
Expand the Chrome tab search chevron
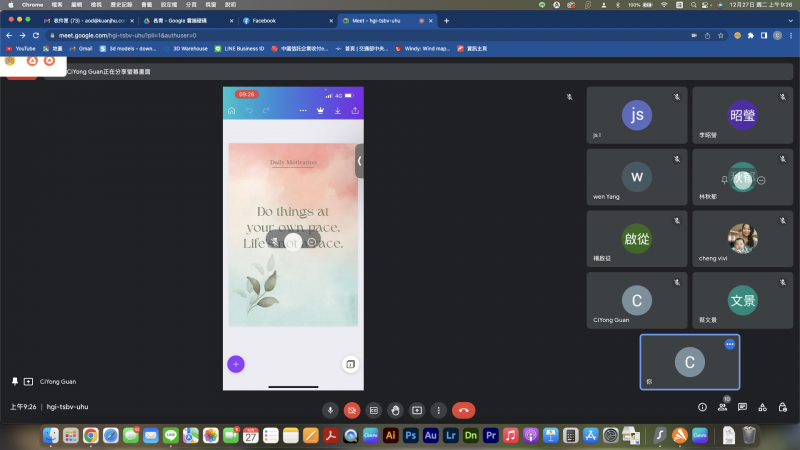pyautogui.click(x=790, y=21)
